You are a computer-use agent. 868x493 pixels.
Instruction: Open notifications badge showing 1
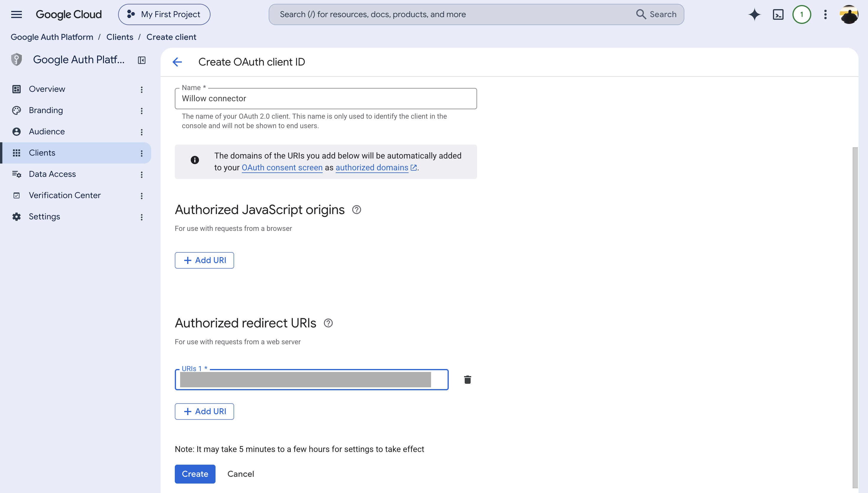point(801,14)
